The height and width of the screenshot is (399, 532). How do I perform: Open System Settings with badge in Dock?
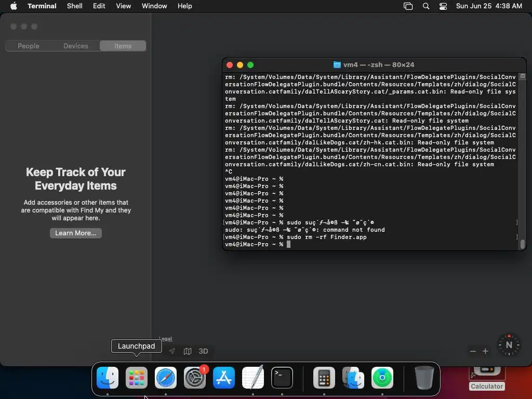click(195, 378)
